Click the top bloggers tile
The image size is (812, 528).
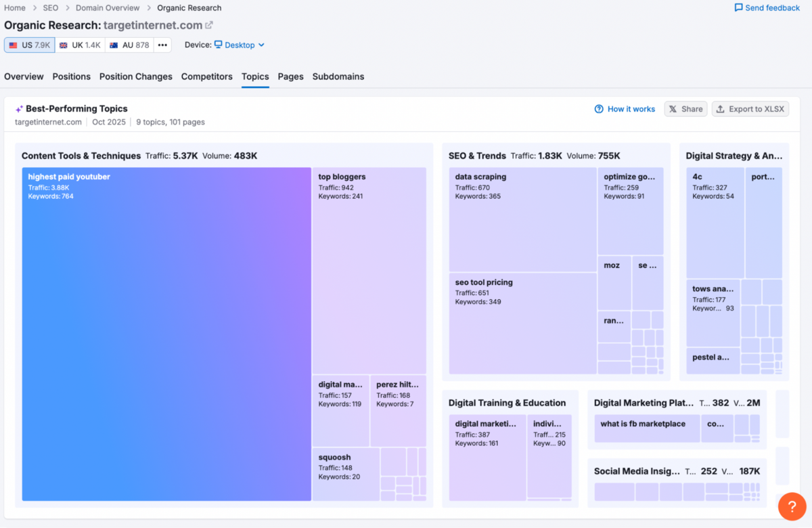pos(369,271)
